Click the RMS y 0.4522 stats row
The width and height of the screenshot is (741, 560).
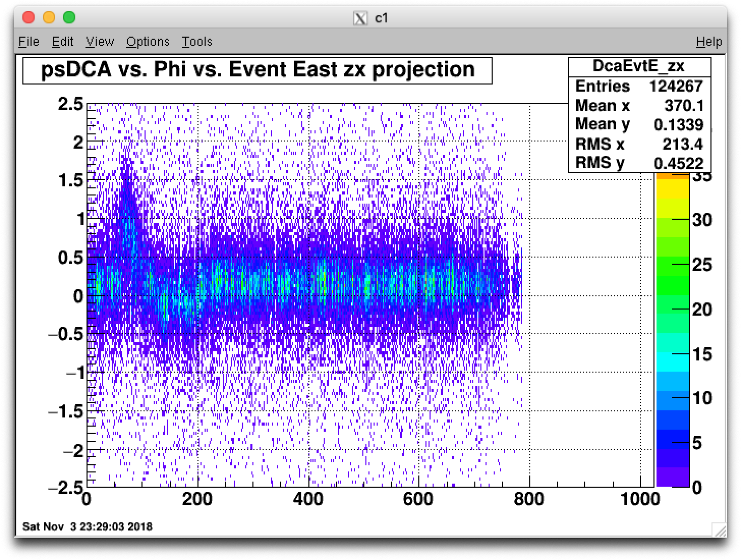tap(639, 163)
